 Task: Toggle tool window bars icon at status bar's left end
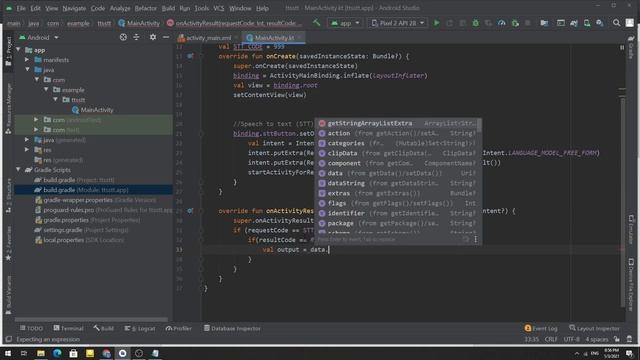[x=8, y=339]
